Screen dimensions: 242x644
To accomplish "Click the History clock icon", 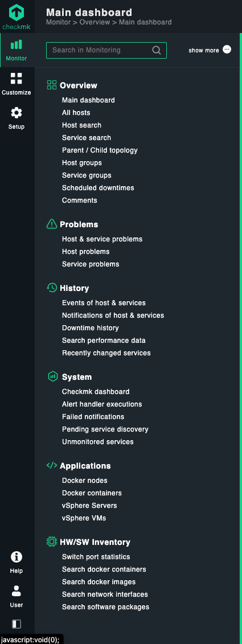I will 52,288.
